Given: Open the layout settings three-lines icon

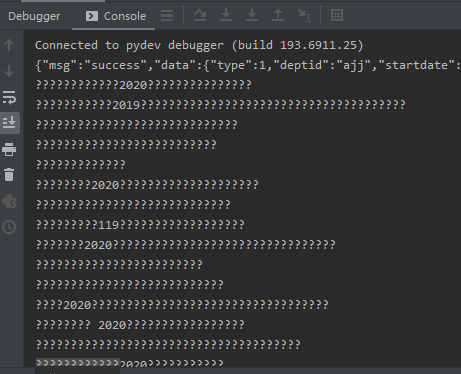Looking at the screenshot, I should (x=167, y=16).
